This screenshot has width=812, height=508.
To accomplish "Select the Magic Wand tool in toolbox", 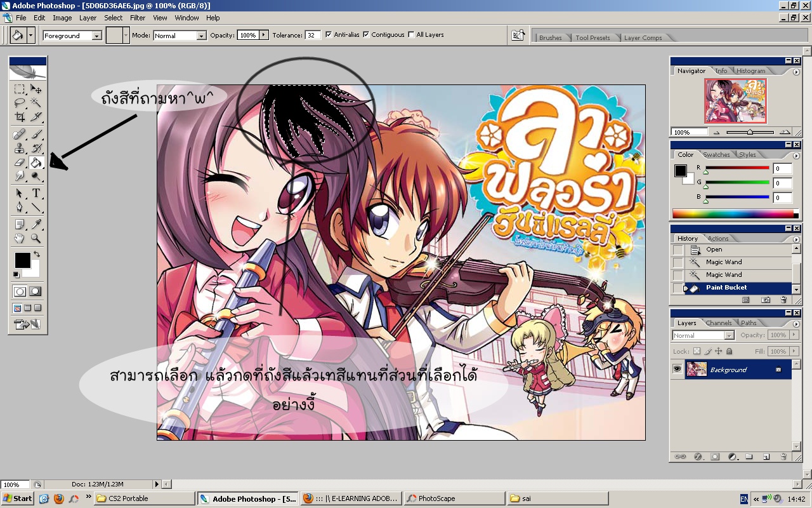I will [36, 102].
